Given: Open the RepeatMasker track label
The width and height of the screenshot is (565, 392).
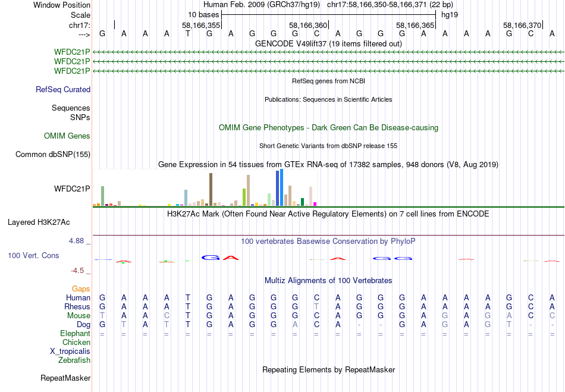Looking at the screenshot, I should coord(65,378).
